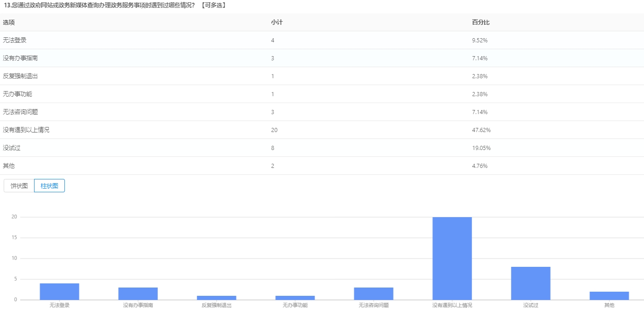Click the 无法登录 bar in chart
Viewport: 644px width, 311px height.
click(x=59, y=292)
